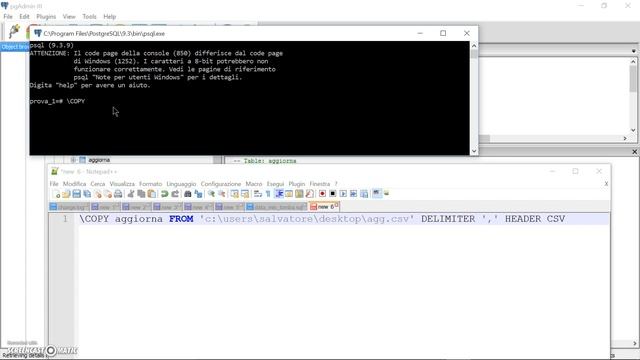Click the Save recorded macro icon
The height and width of the screenshot is (360, 640).
(x=364, y=194)
